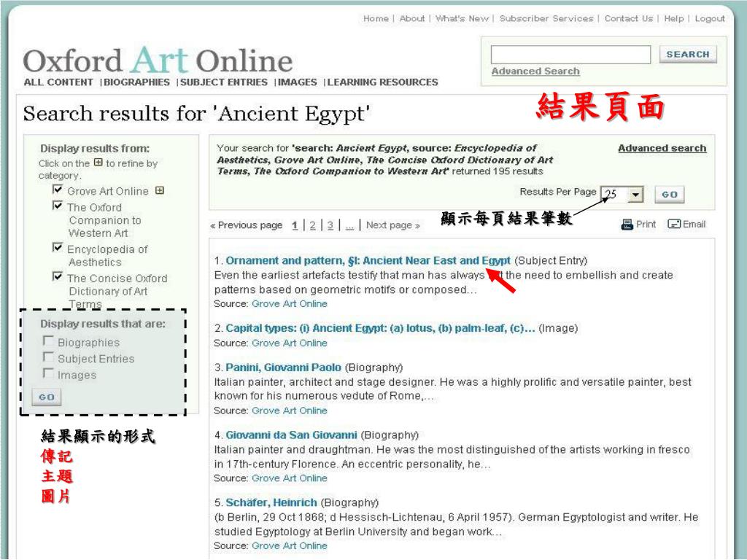
Task: Check the Images filter checkbox
Action: [x=48, y=373]
